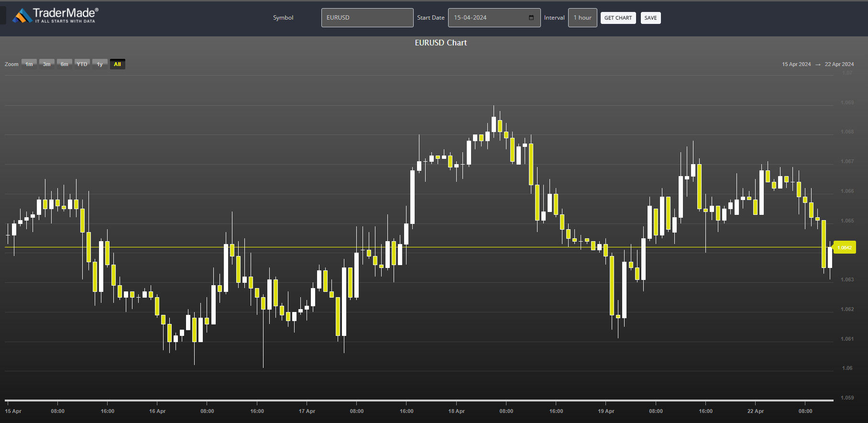
Task: Click the chart navigator bar at bottom
Action: [419, 400]
